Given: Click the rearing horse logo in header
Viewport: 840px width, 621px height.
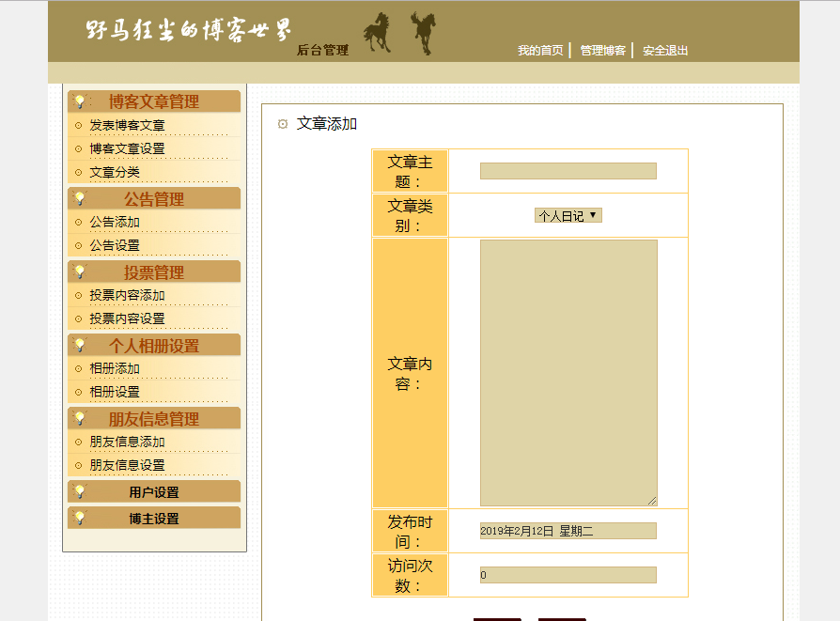Looking at the screenshot, I should (x=425, y=33).
